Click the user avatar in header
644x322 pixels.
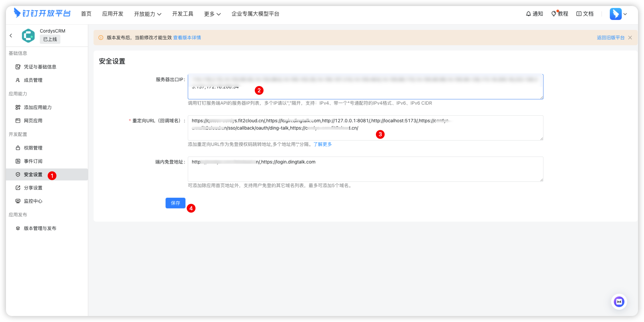click(x=615, y=14)
